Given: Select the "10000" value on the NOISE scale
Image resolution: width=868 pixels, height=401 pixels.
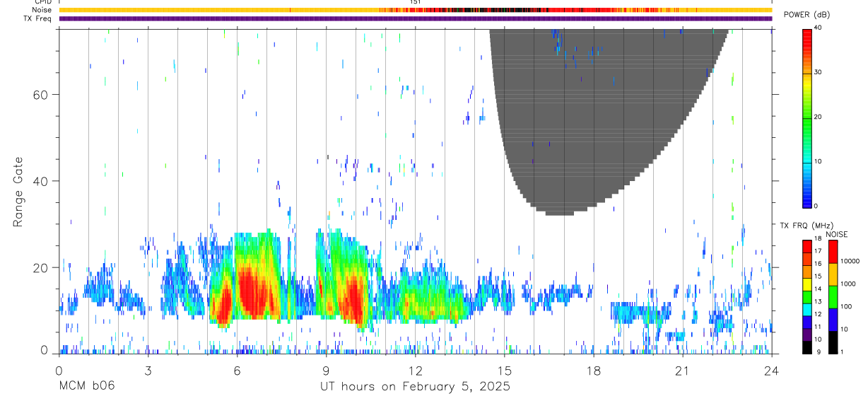Looking at the screenshot, I should pos(850,261).
